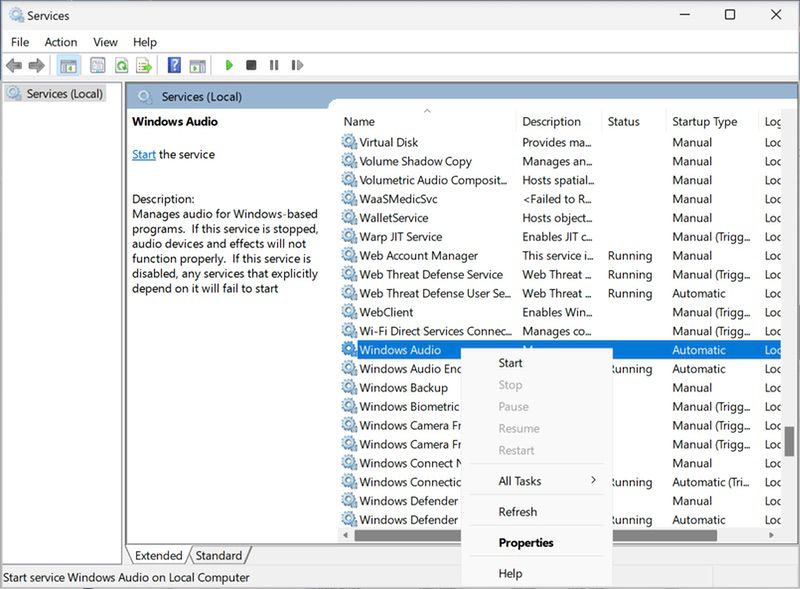Click the gear icon beside Warp JIT Service
800x589 pixels.
click(x=349, y=236)
